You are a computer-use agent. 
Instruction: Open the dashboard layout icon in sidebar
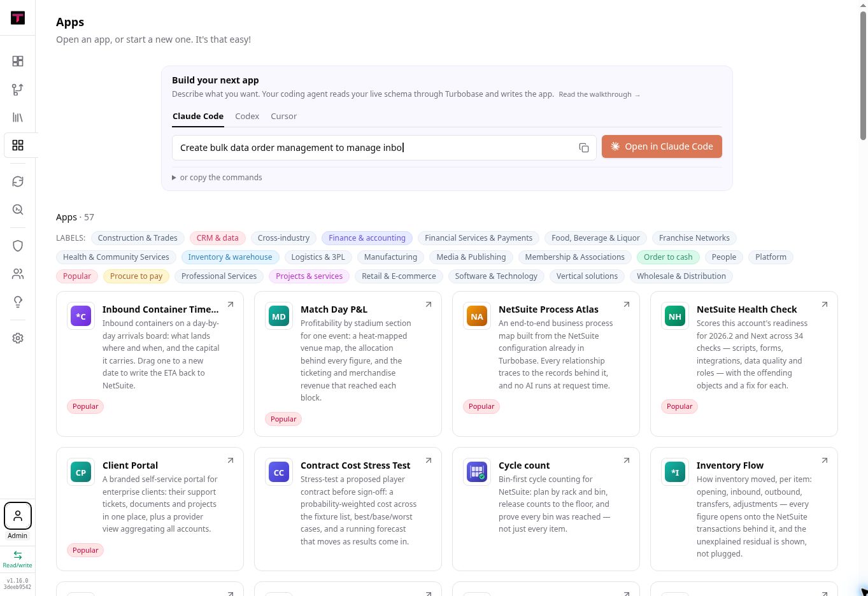tap(18, 61)
